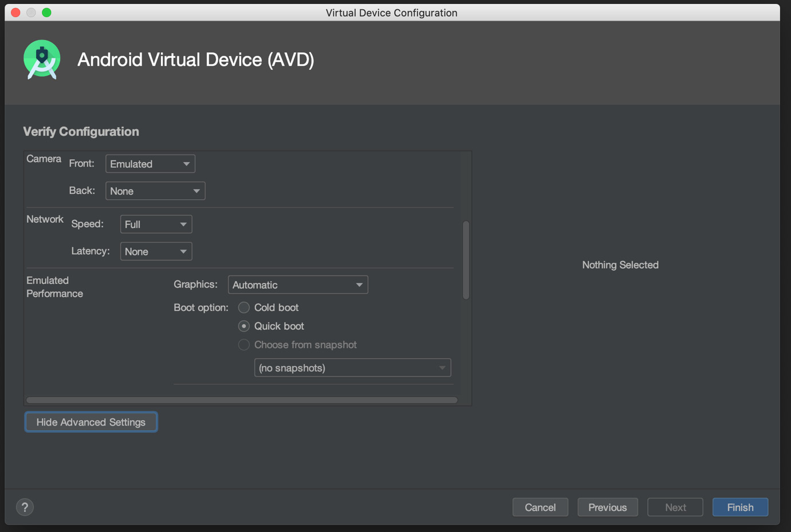Expand the network Latency dropdown set to None
The height and width of the screenshot is (532, 791).
click(x=156, y=251)
